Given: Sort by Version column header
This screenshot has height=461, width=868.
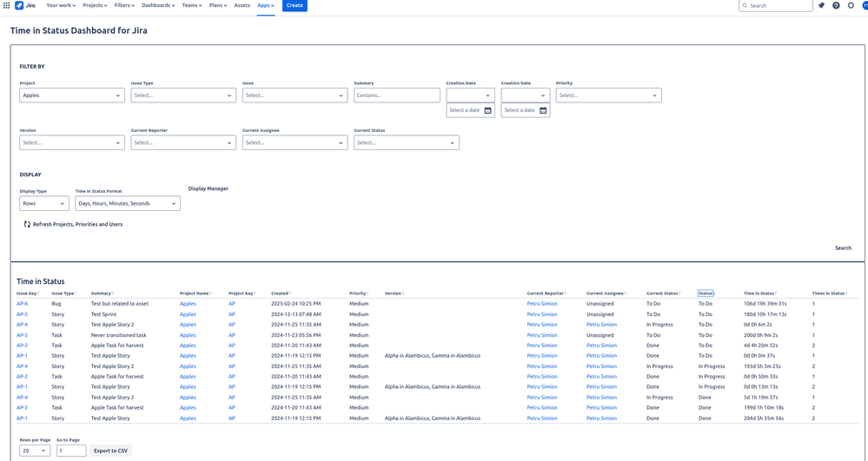Looking at the screenshot, I should (x=394, y=293).
